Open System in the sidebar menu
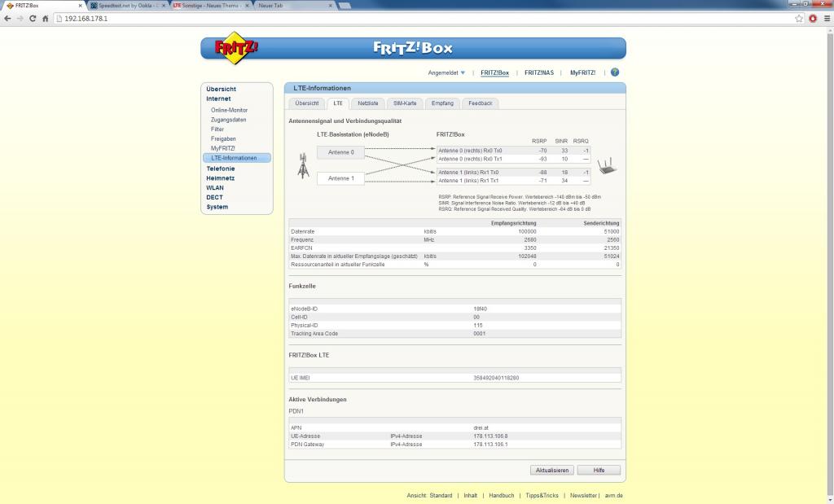This screenshot has width=834, height=504. [217, 207]
